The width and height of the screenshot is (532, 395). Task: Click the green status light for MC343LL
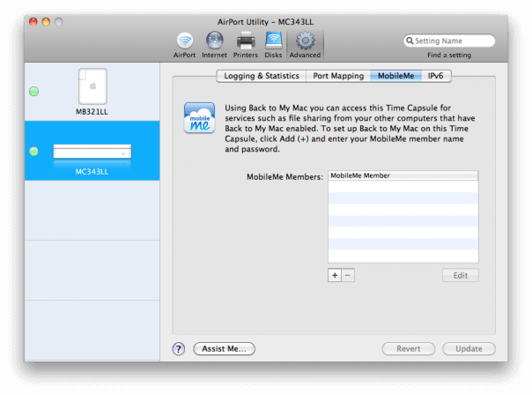tap(34, 151)
